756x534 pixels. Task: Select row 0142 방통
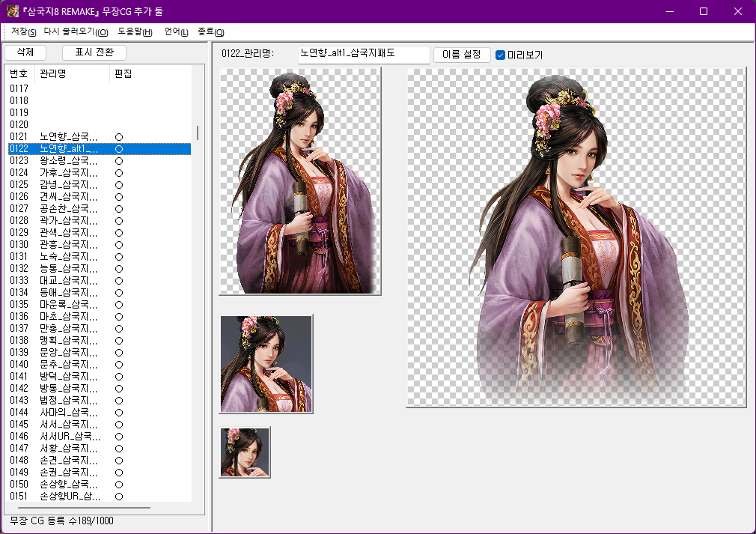[100, 388]
